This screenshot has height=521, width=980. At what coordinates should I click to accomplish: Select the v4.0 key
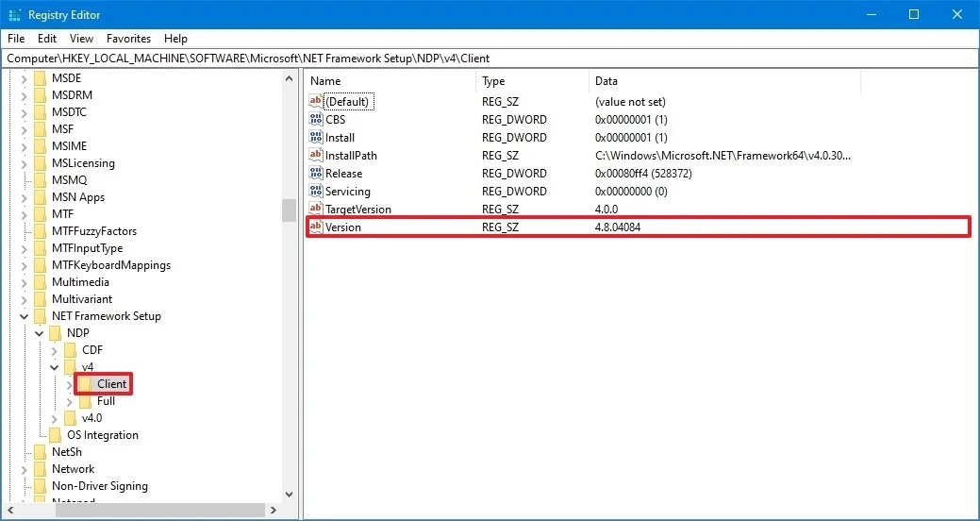91,418
